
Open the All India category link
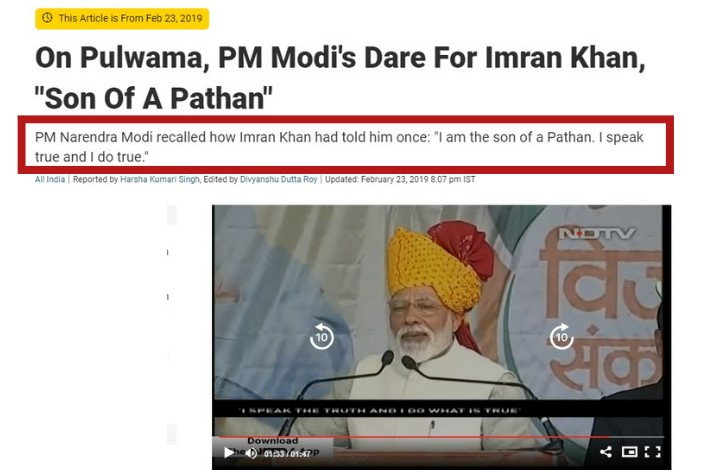50,179
